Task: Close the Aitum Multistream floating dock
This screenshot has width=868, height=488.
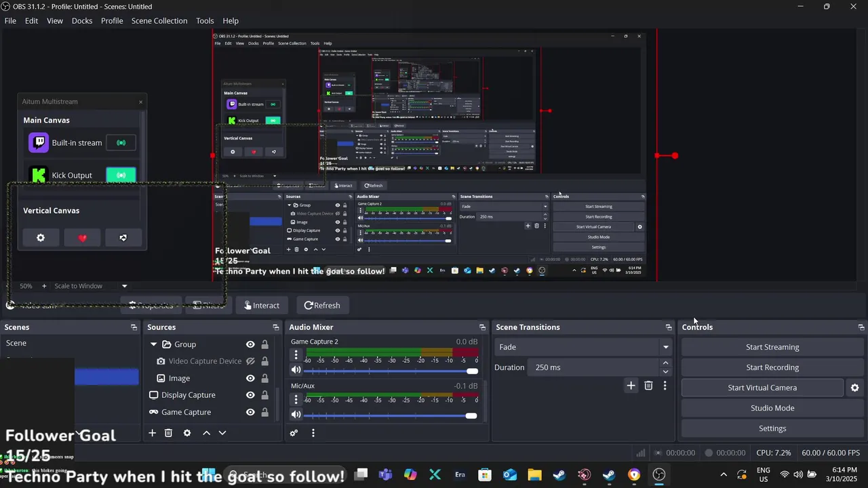Action: (x=140, y=102)
